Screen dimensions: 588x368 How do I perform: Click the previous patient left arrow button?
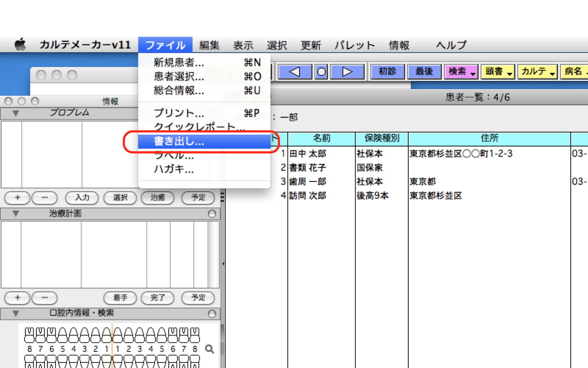(x=295, y=72)
